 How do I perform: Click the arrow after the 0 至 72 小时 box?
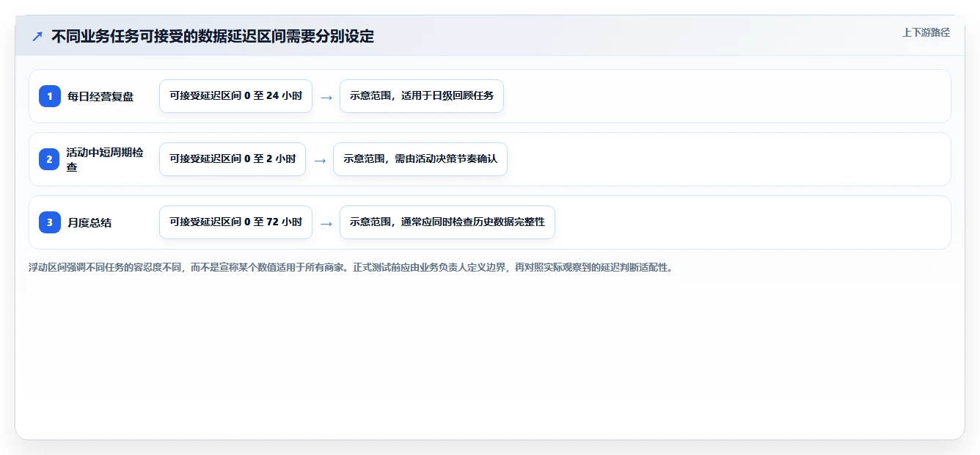click(x=326, y=223)
